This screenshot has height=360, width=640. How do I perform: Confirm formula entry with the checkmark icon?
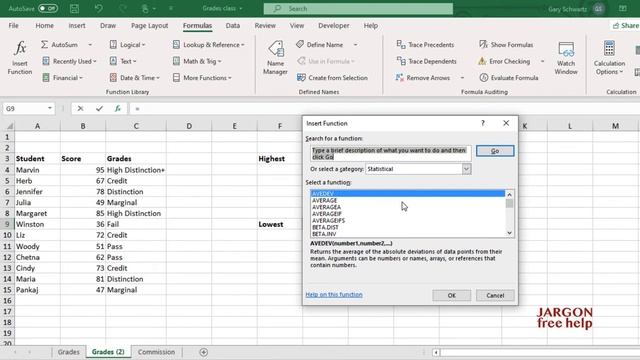99,109
